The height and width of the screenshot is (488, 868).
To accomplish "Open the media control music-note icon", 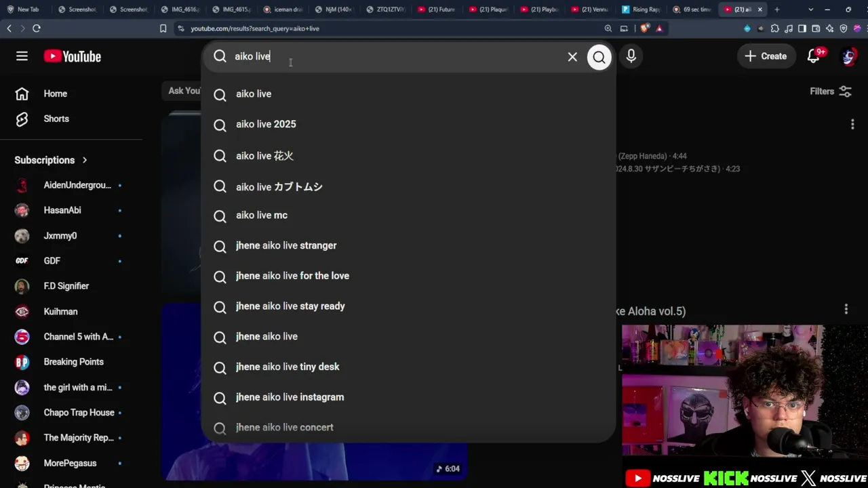I will click(x=788, y=28).
